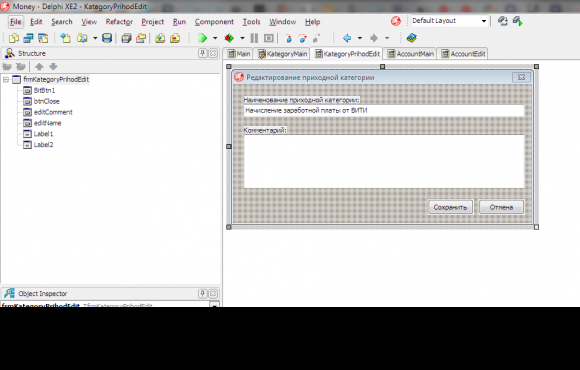Image resolution: width=580 pixels, height=370 pixels.
Task: Move selected component down in Structure
Action: click(x=53, y=67)
